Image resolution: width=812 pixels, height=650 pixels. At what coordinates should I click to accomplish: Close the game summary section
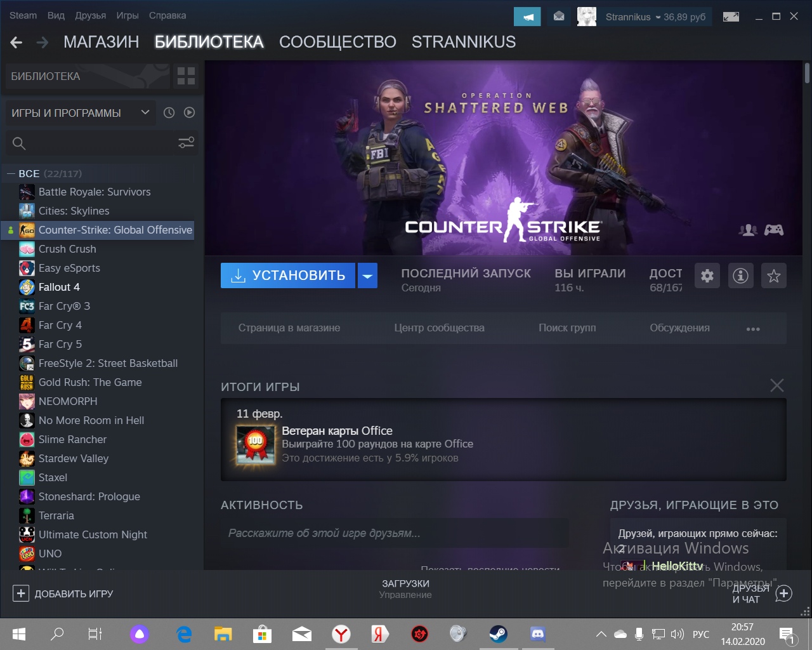pyautogui.click(x=777, y=385)
